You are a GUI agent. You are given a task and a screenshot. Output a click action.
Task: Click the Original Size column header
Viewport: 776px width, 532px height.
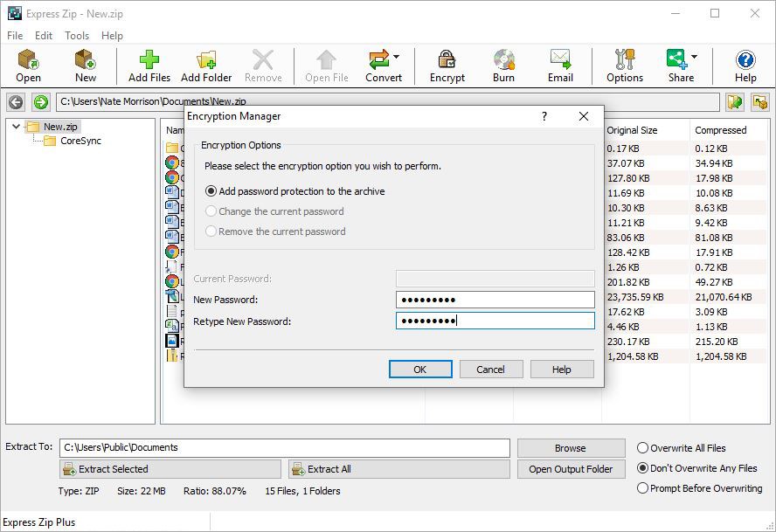632,130
